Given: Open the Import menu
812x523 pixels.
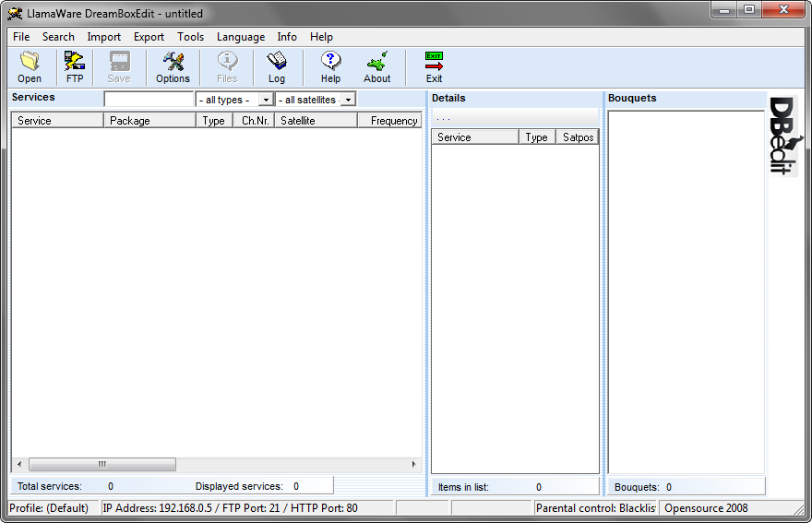Looking at the screenshot, I should coord(104,37).
